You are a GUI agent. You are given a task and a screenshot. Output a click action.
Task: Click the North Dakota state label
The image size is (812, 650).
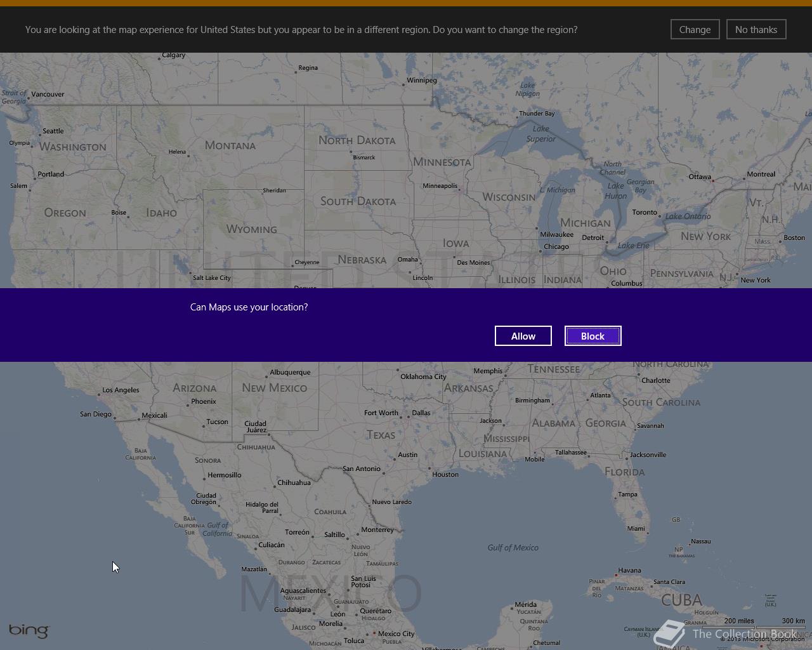tap(357, 140)
